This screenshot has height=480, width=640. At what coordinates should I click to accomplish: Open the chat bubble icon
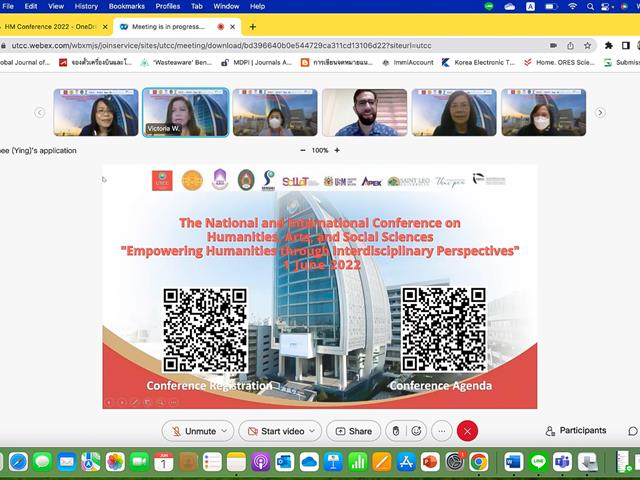[633, 431]
